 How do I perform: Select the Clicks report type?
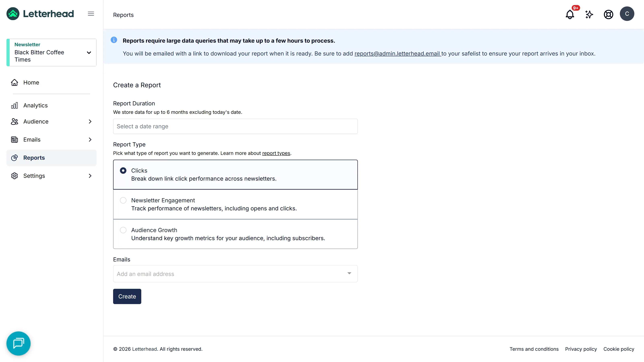point(235,174)
